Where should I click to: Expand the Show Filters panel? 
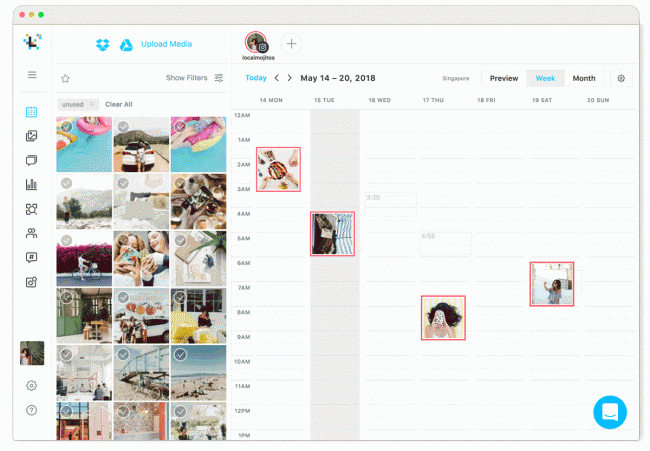(194, 78)
